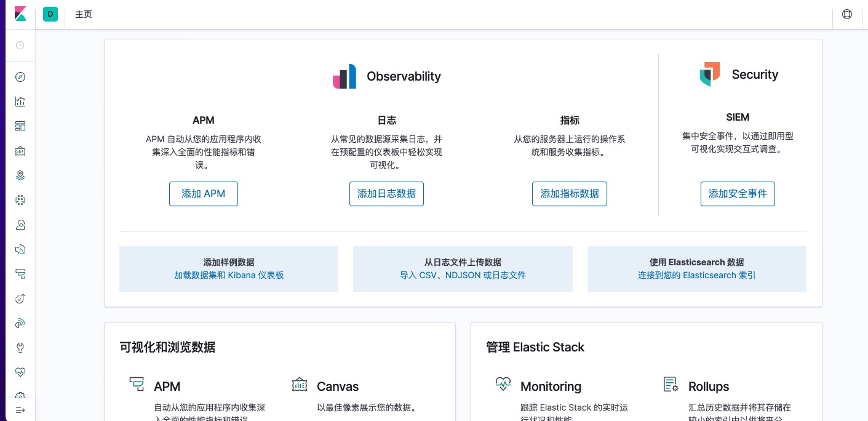
Task: Open the Machine Learning sidebar icon
Action: pos(20,200)
